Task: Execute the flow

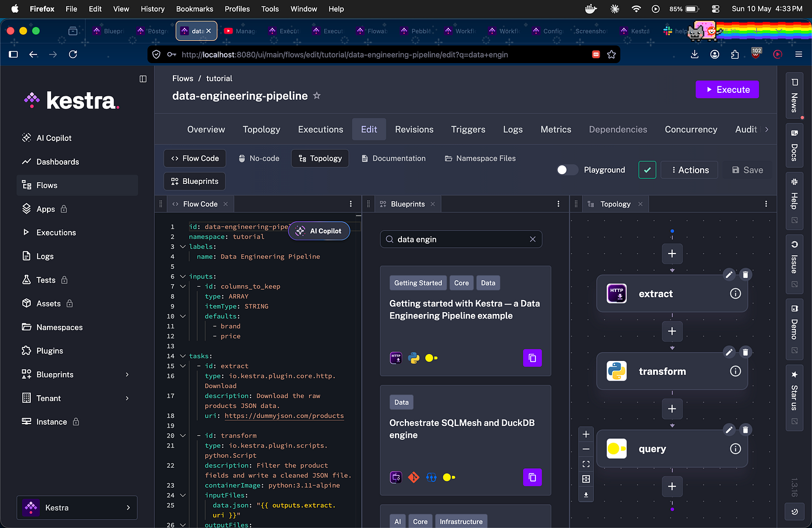Action: coord(727,89)
